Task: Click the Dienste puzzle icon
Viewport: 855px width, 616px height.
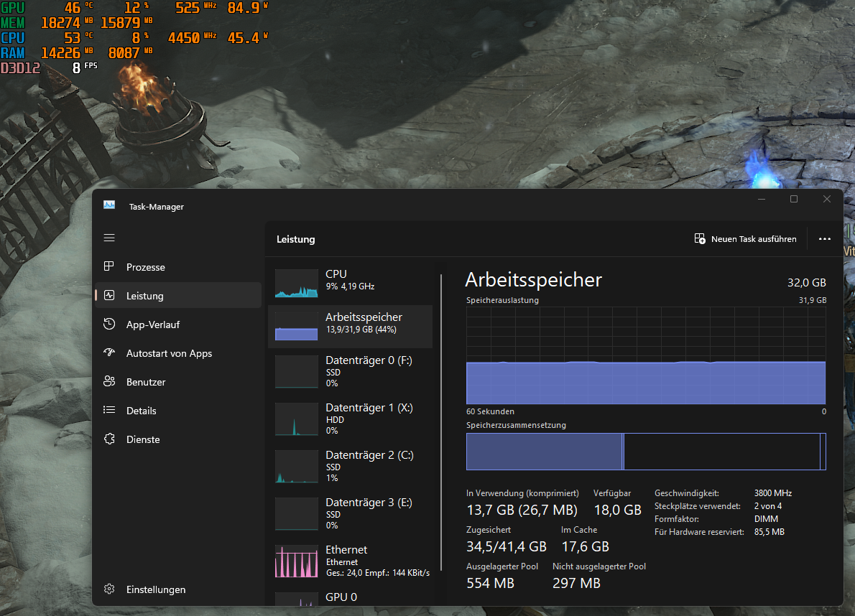Action: tap(109, 439)
